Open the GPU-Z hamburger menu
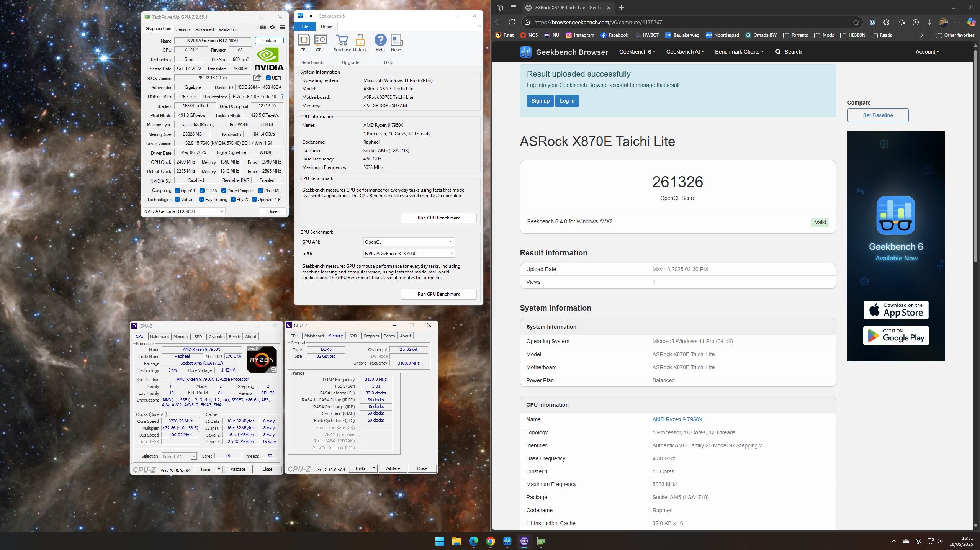 (282, 27)
